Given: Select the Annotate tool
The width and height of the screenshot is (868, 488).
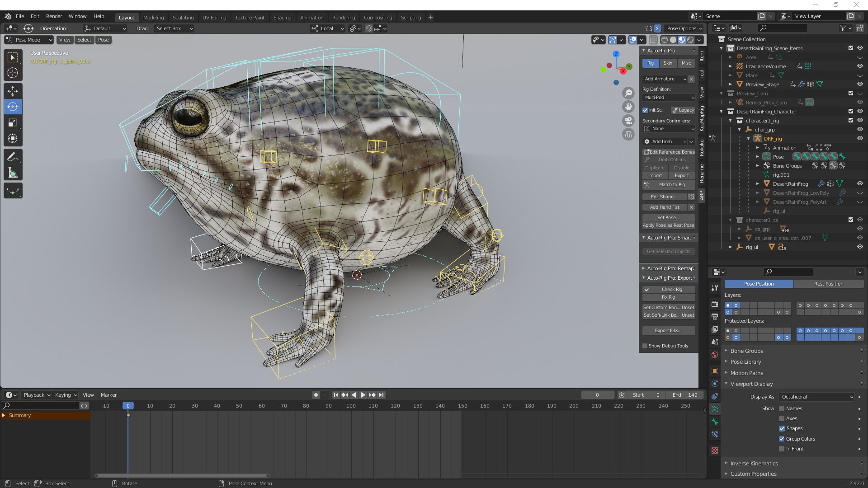Looking at the screenshot, I should pyautogui.click(x=13, y=157).
